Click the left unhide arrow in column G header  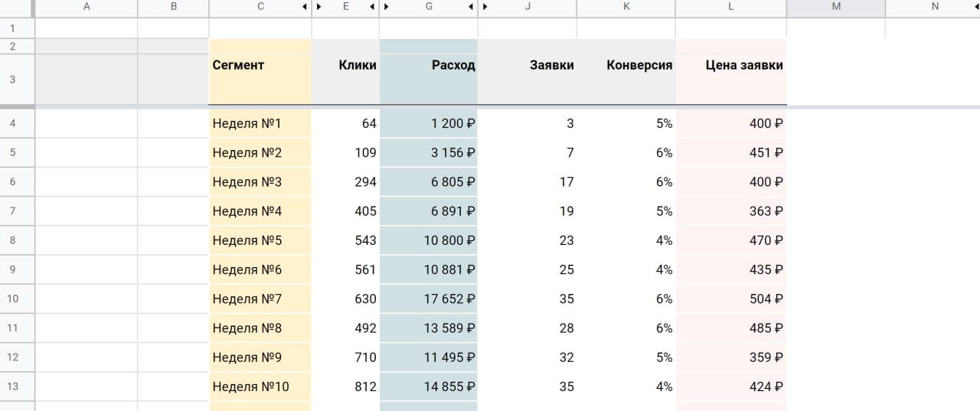386,7
